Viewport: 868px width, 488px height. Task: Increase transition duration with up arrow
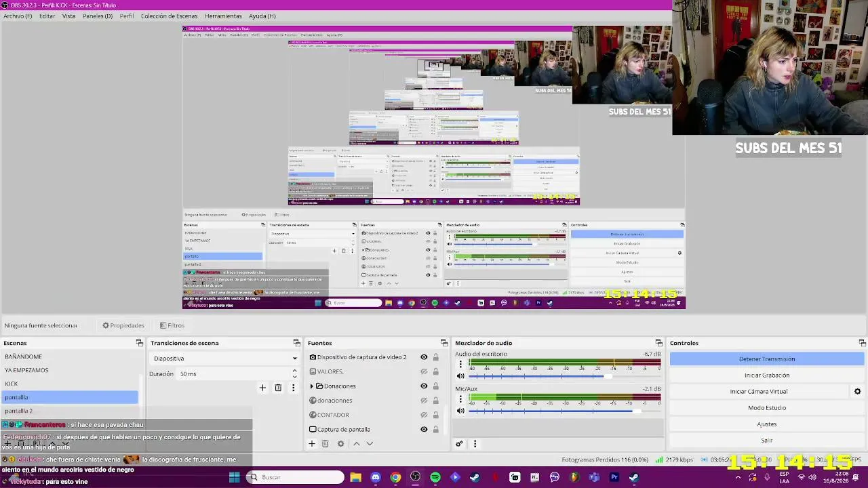(294, 371)
